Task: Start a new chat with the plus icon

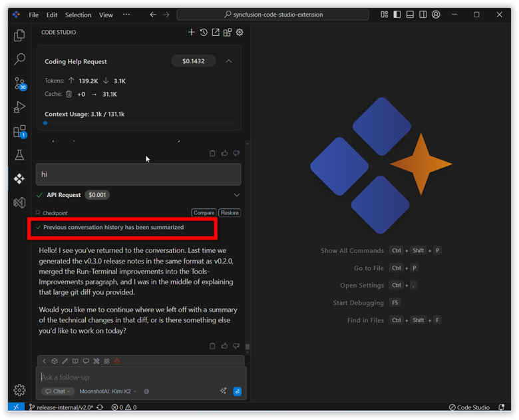Action: pyautogui.click(x=192, y=32)
